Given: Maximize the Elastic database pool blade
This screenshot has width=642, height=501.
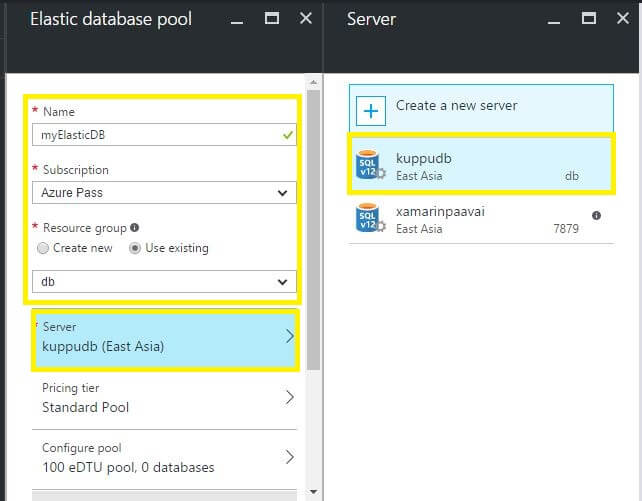Looking at the screenshot, I should point(271,18).
